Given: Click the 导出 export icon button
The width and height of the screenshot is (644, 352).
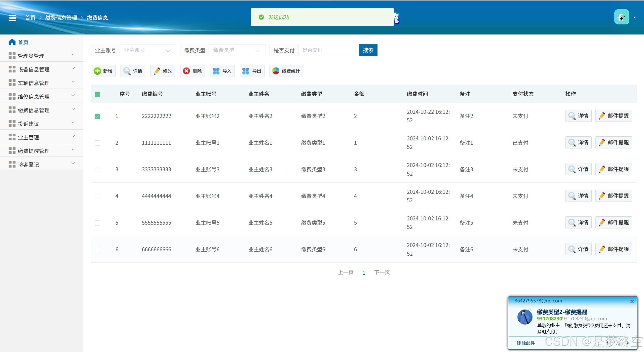Looking at the screenshot, I should [252, 71].
